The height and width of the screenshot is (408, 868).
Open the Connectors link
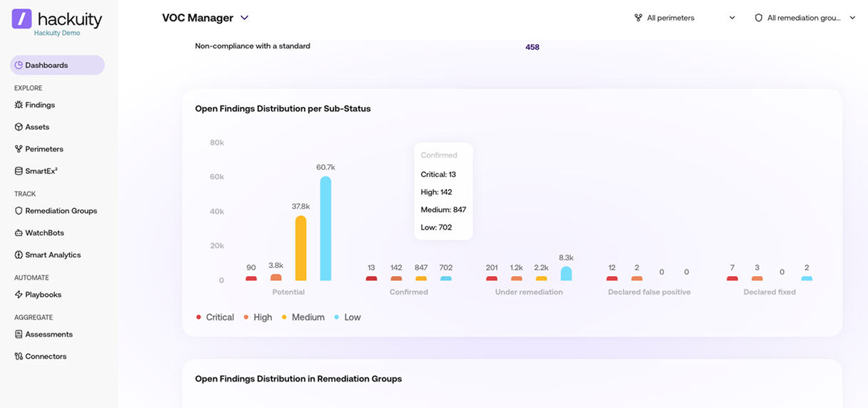click(x=46, y=357)
